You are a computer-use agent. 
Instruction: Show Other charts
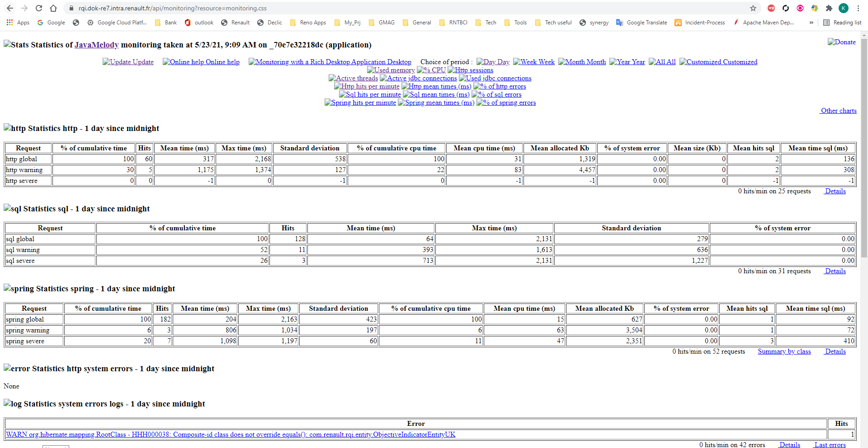tap(839, 111)
